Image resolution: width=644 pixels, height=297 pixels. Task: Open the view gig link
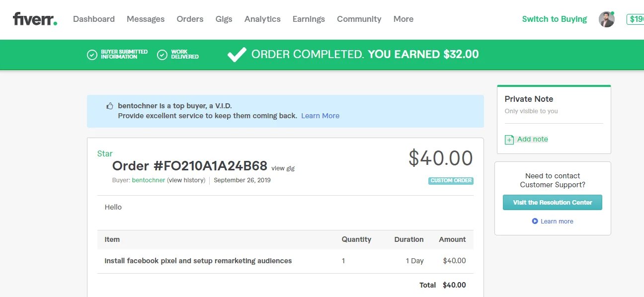(x=283, y=168)
